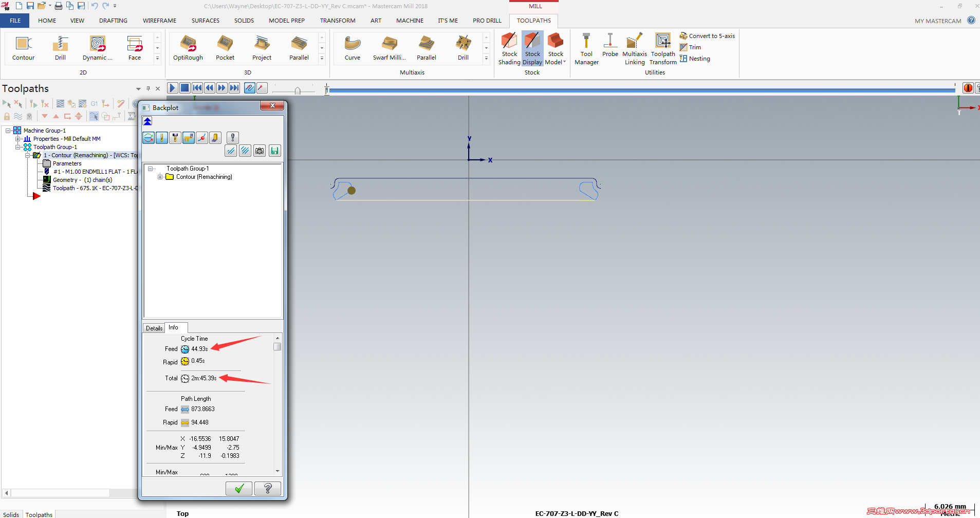This screenshot has height=518, width=980.
Task: Start an OptiRough 3D toolpath
Action: [188, 48]
